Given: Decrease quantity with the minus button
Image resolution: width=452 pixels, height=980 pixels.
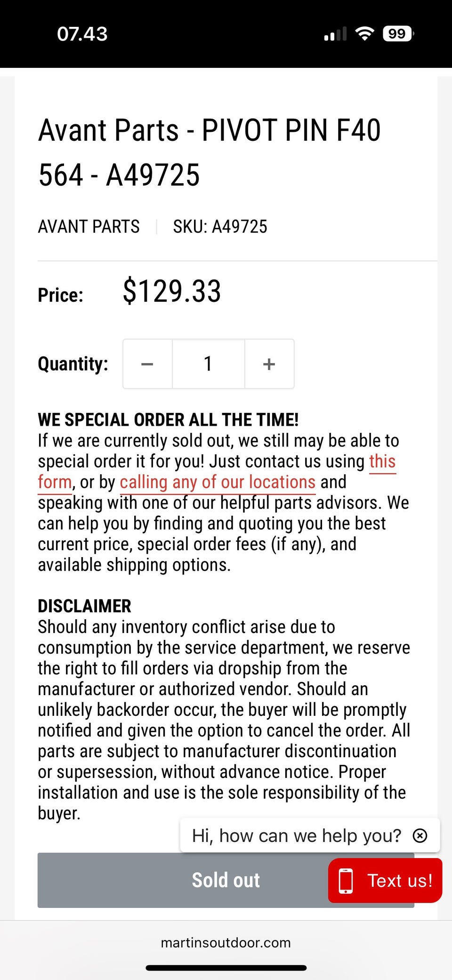Looking at the screenshot, I should [x=147, y=364].
